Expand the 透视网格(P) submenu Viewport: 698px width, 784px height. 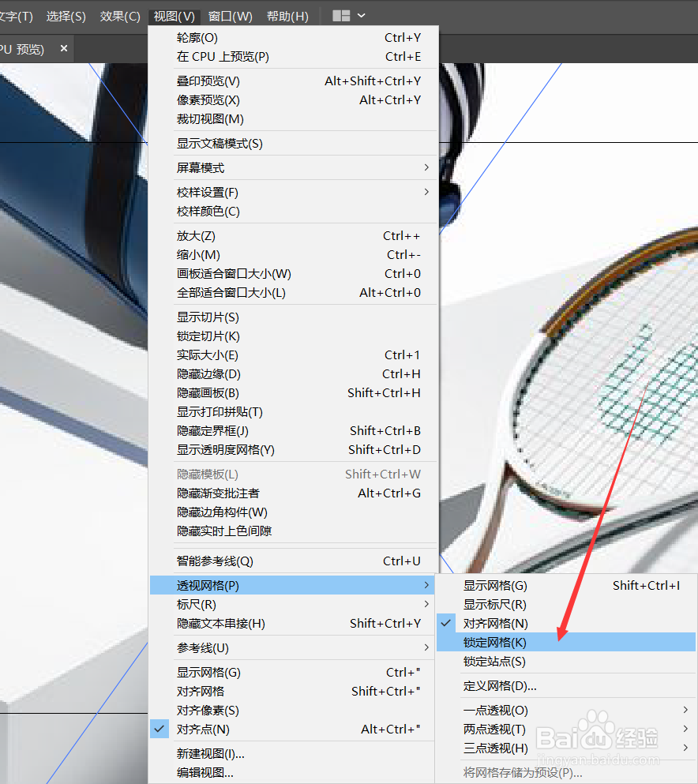294,585
